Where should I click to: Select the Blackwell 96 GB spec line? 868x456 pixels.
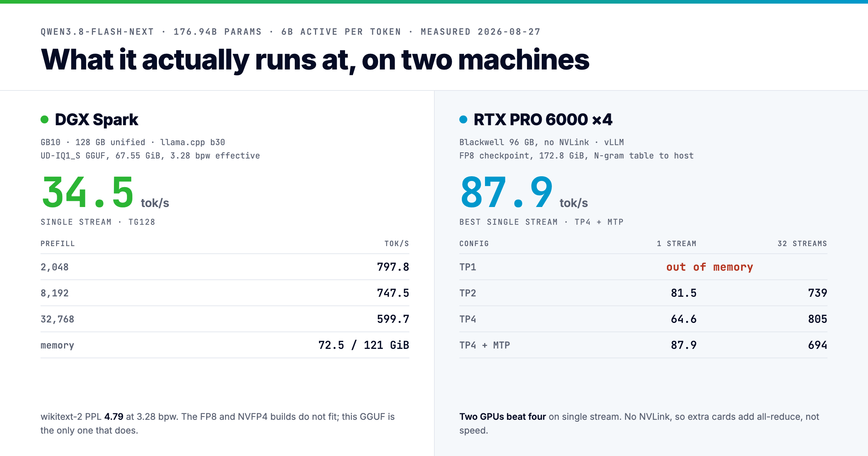coord(541,142)
